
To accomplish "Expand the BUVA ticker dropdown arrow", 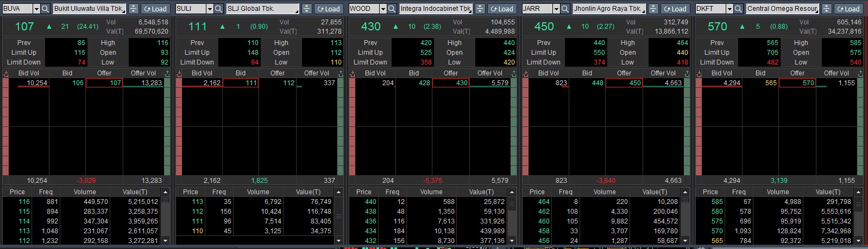I will [36, 9].
